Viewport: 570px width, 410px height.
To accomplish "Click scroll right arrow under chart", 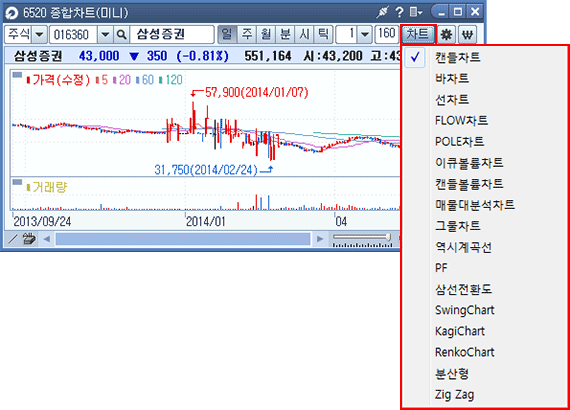I will tap(320, 239).
